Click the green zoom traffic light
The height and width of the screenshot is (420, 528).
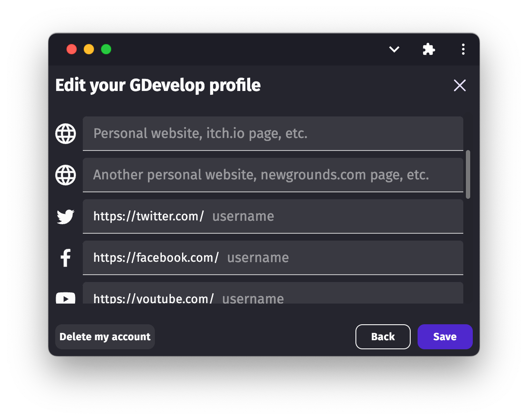pos(106,49)
